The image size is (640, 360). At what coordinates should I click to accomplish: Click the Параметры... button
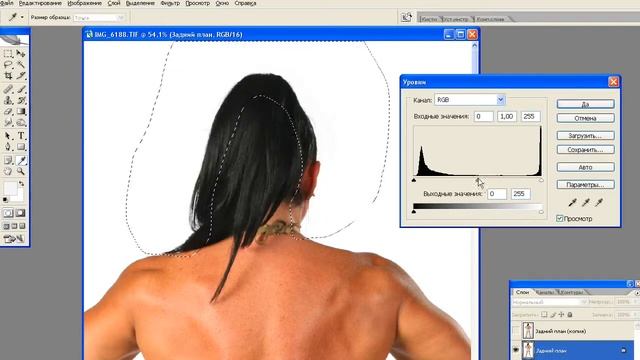tap(585, 185)
